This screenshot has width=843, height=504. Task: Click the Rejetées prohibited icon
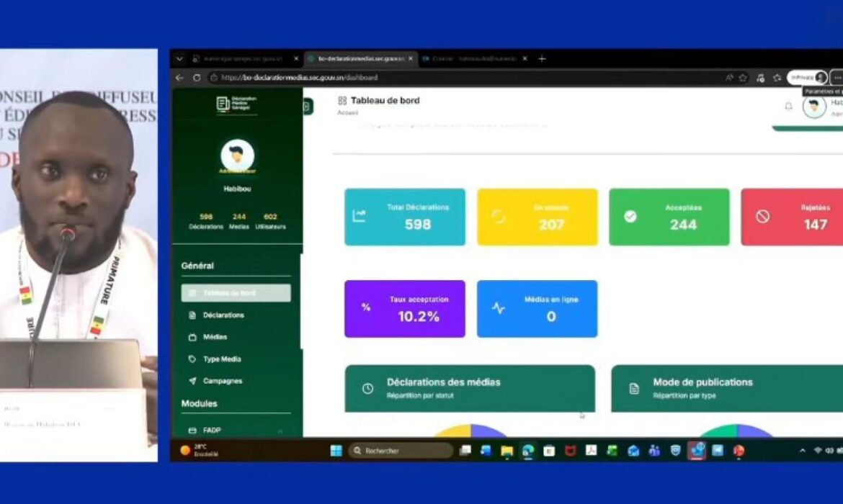tap(762, 217)
